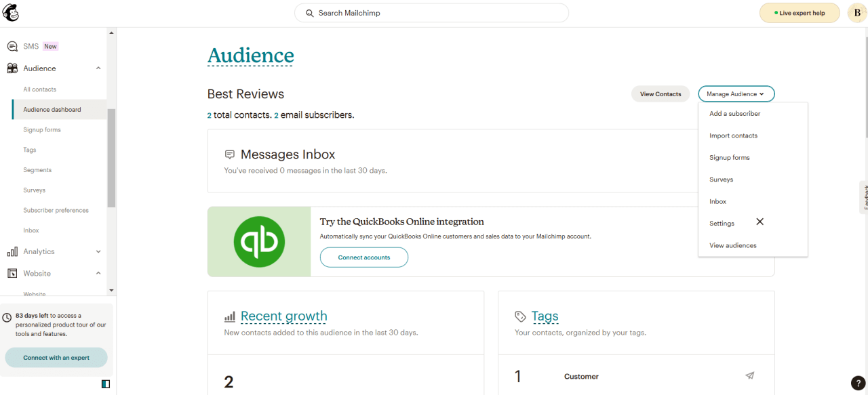Screen dimensions: 868x395
Task: Click the send icon beside the Customer tag
Action: tap(749, 375)
